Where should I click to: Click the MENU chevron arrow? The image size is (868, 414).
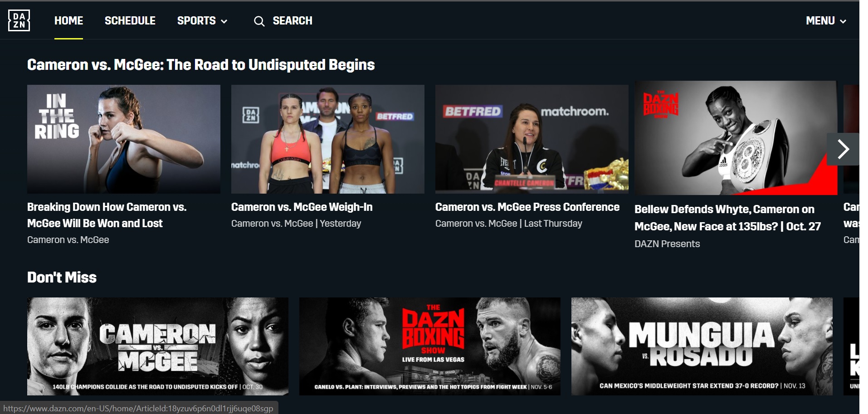843,21
